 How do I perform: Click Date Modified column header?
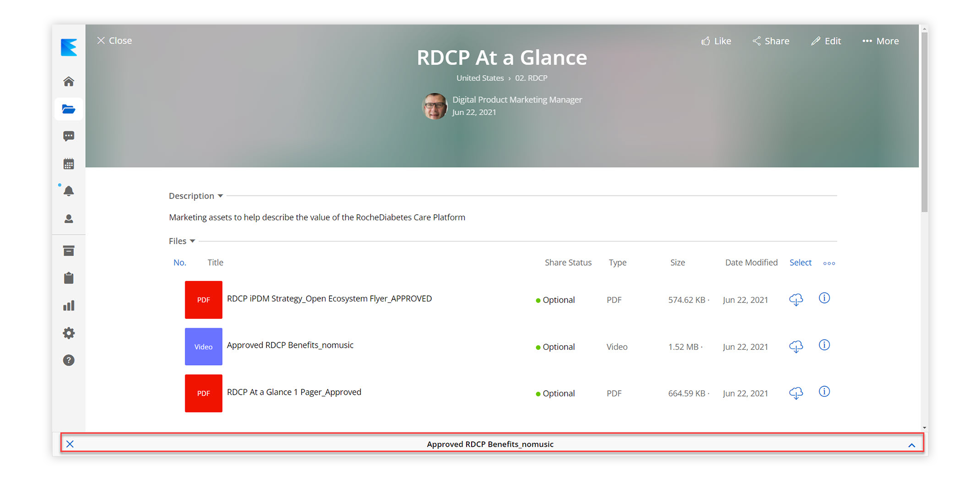751,262
